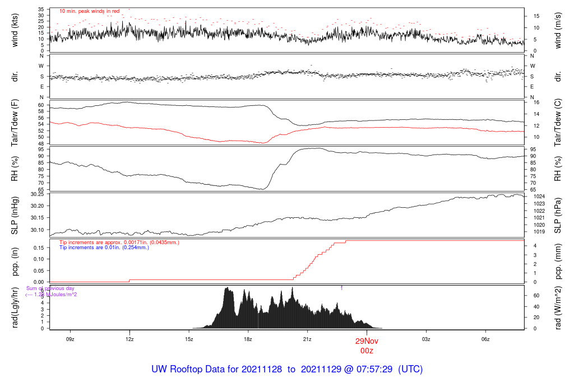Select the "35" tick on the wind kts axis
The image size is (574, 392).
pyautogui.click(x=41, y=10)
